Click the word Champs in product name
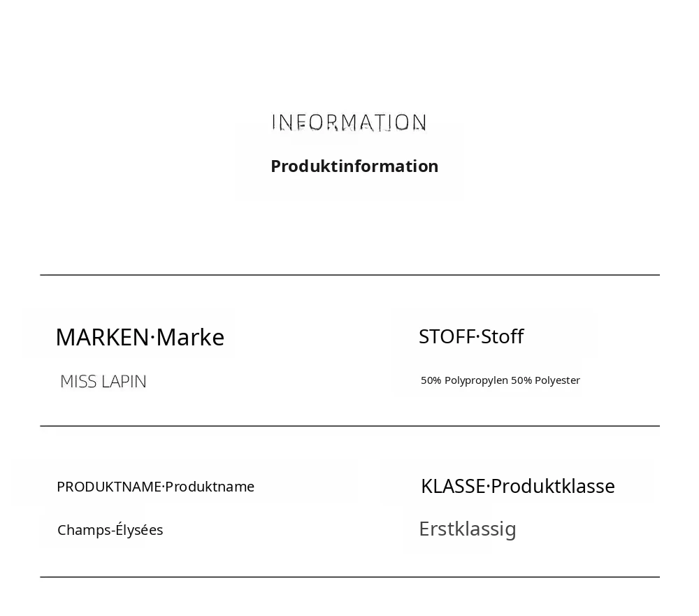Screen dimensions: 699x616 (x=85, y=530)
